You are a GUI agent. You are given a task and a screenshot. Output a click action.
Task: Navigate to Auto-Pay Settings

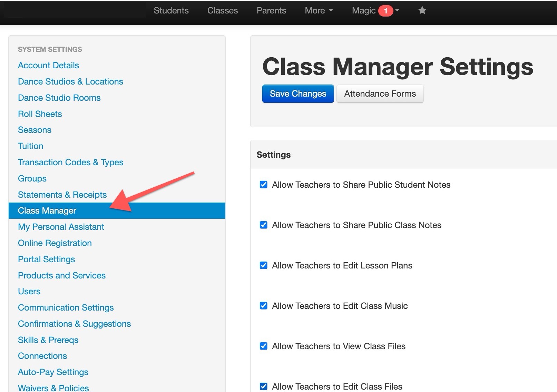[x=53, y=372]
